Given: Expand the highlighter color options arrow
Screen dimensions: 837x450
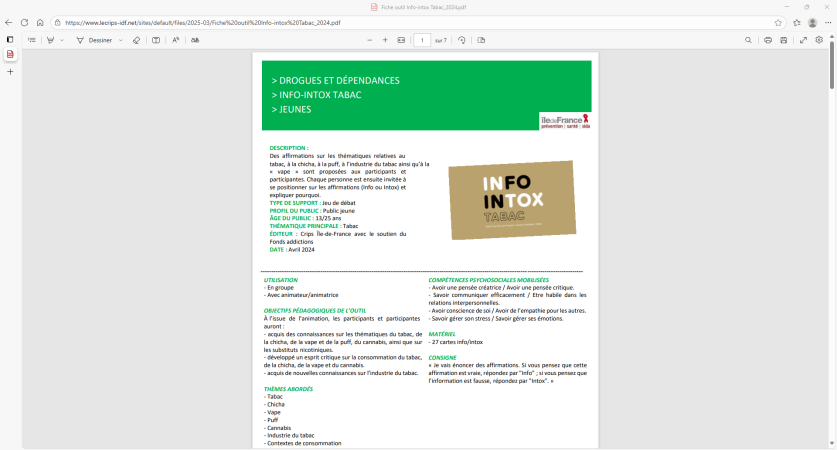Looking at the screenshot, I should [62, 40].
